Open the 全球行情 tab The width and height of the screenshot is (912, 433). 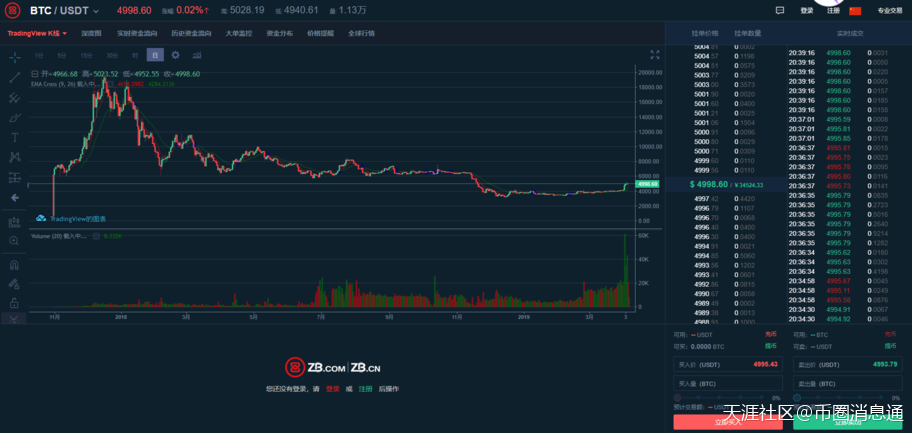tap(361, 33)
